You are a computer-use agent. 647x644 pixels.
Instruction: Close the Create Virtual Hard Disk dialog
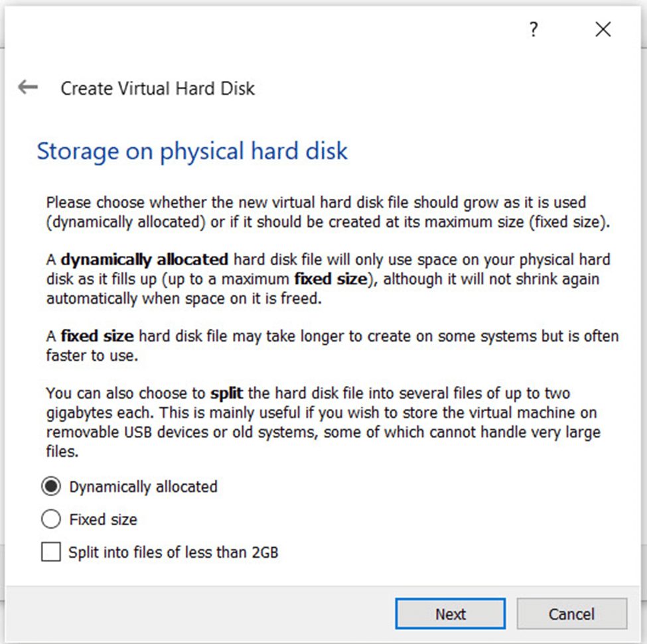point(603,29)
